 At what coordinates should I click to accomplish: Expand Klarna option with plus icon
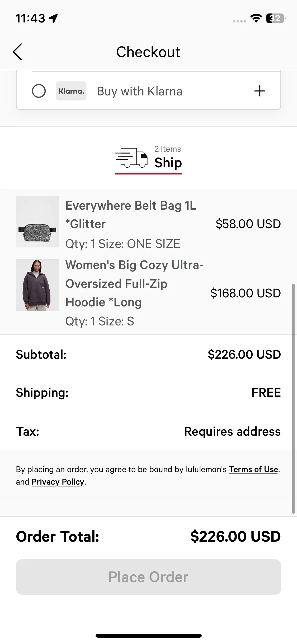(260, 91)
